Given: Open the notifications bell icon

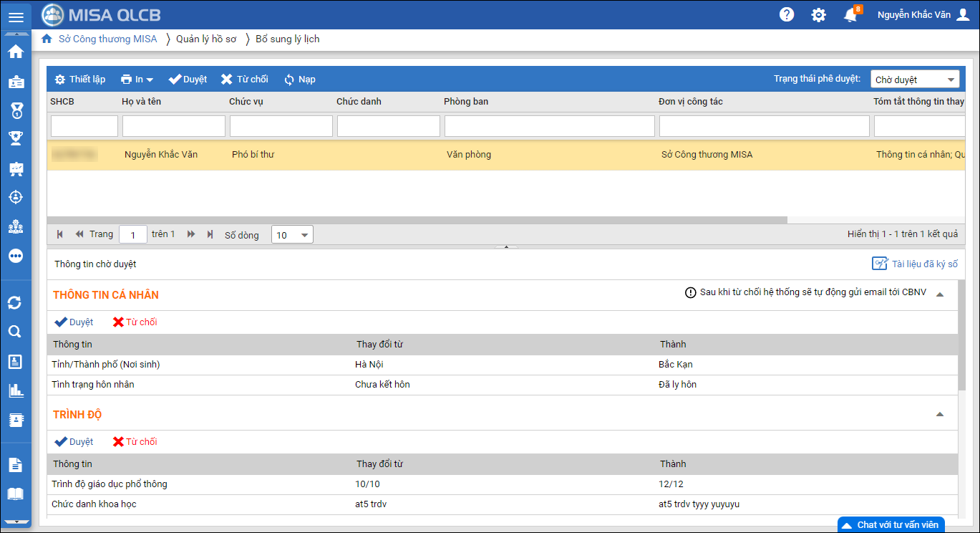Looking at the screenshot, I should point(850,15).
